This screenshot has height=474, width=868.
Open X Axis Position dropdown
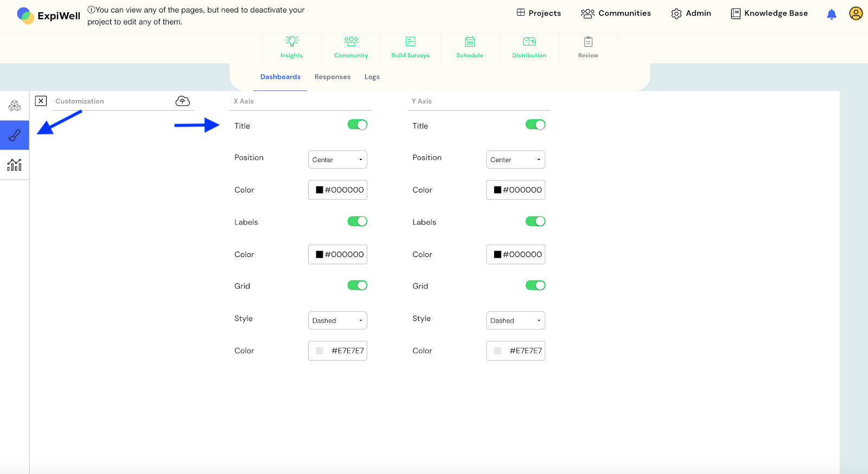(337, 159)
